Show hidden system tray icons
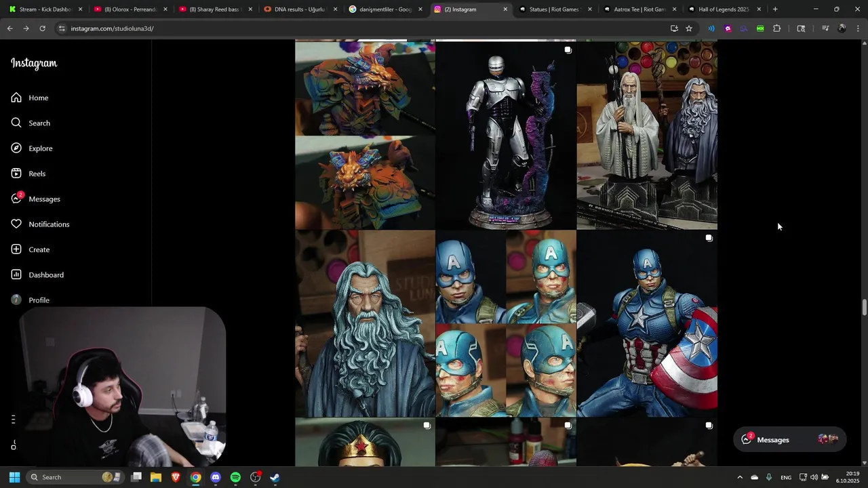Viewport: 868px width, 488px height. [740, 477]
